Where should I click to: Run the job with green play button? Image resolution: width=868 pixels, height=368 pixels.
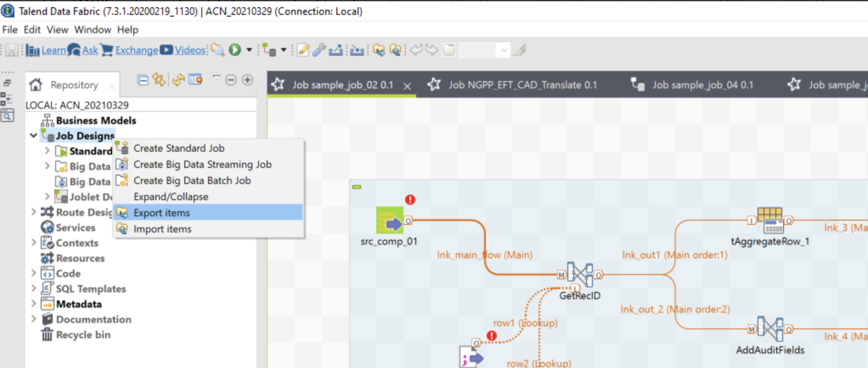(235, 50)
